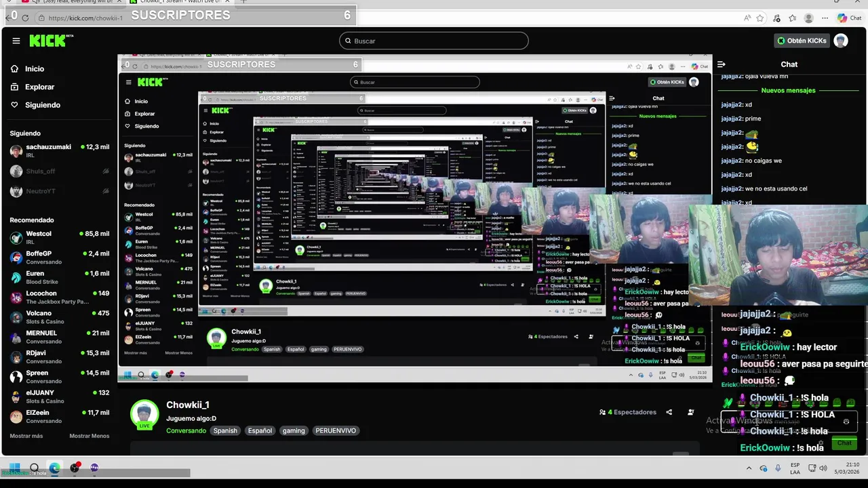Open recommended channel elJUANY
This screenshot has height=488, width=868.
pos(60,396)
